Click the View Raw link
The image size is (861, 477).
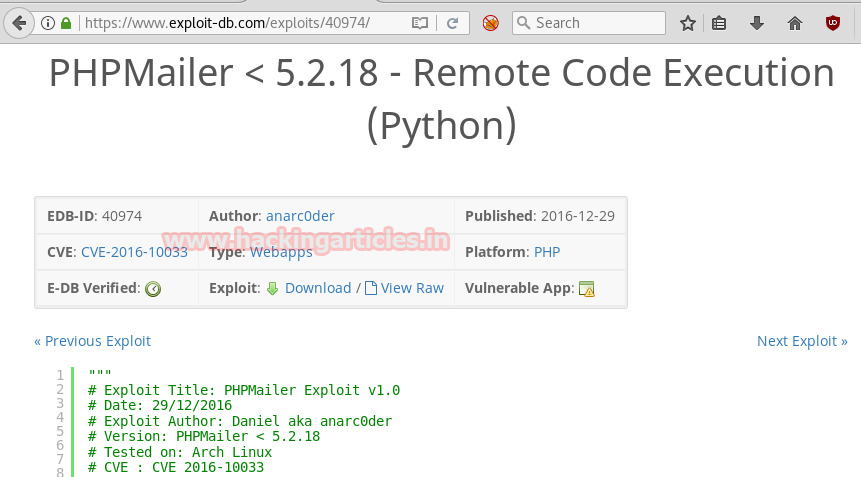click(x=412, y=288)
